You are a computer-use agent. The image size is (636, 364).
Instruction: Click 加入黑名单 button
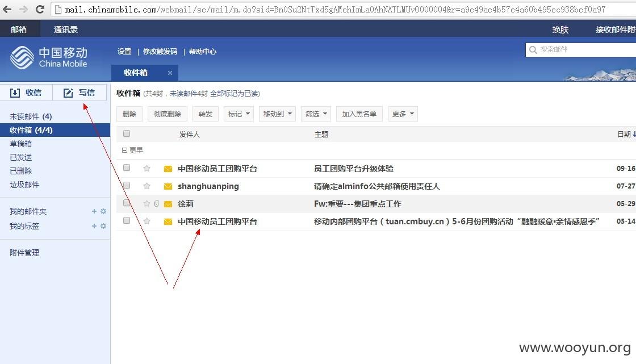point(359,114)
